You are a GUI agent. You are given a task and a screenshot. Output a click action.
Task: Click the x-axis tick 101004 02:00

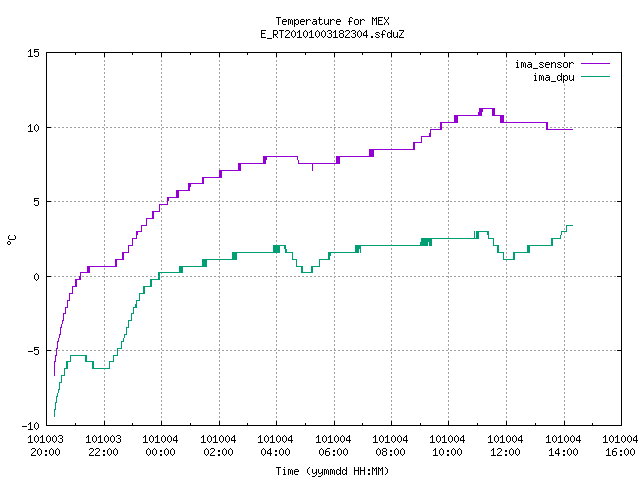point(218,446)
